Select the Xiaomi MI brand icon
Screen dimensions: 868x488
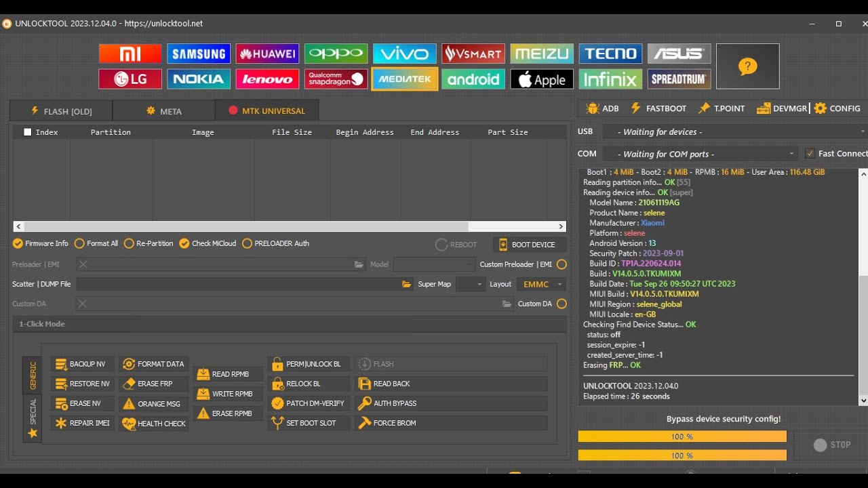click(130, 54)
